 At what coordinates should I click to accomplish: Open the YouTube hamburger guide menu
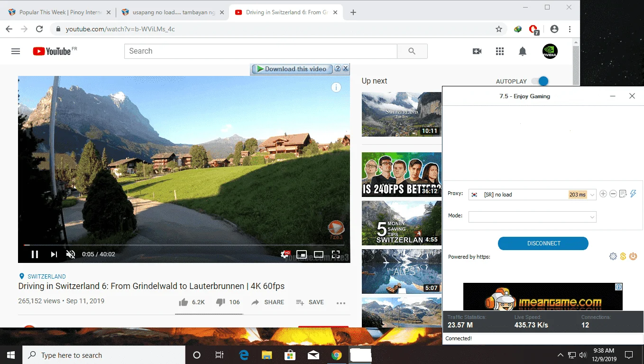[x=16, y=51]
